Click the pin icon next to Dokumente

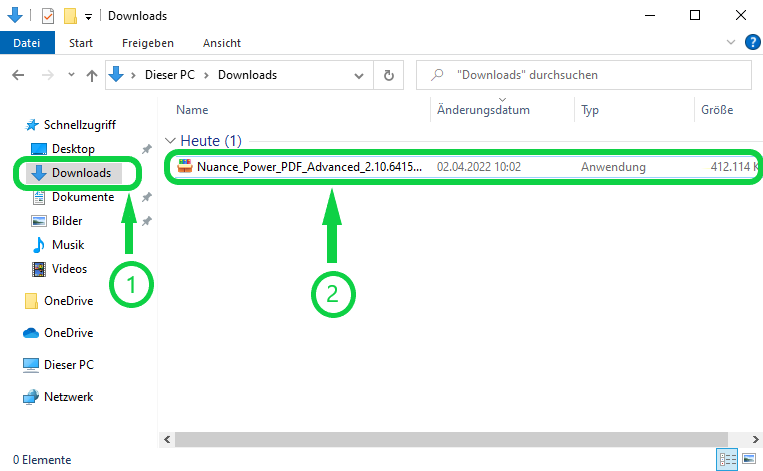coord(146,197)
